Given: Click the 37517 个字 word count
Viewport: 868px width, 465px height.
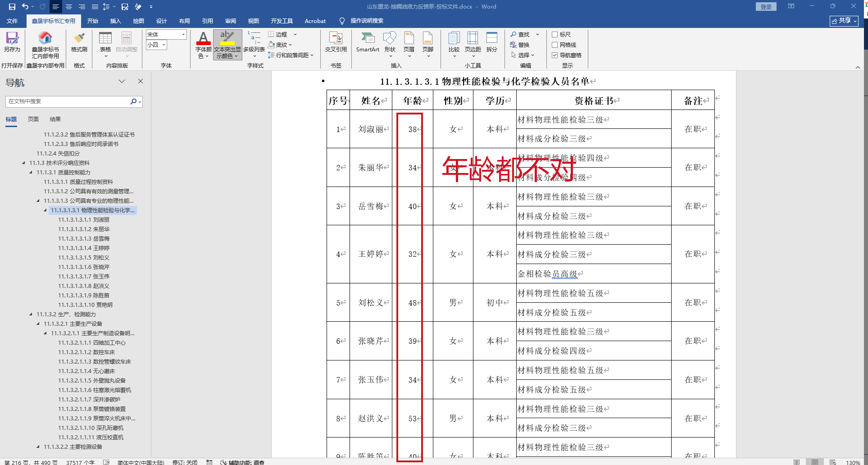Looking at the screenshot, I should pos(80,462).
